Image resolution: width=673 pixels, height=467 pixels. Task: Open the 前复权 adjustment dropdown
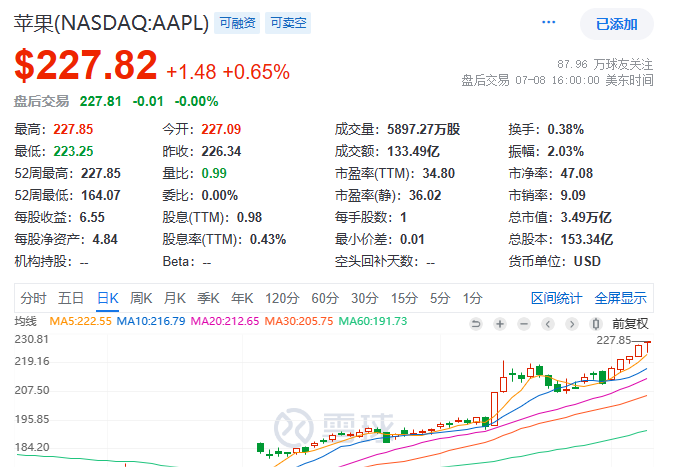coord(630,324)
